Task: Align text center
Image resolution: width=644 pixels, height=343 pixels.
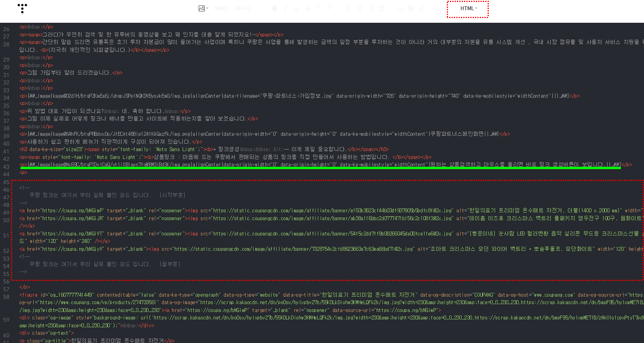Action: pos(359,8)
